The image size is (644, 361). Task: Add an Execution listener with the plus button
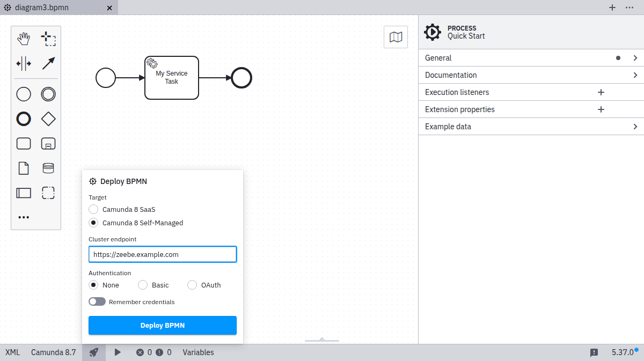[601, 92]
